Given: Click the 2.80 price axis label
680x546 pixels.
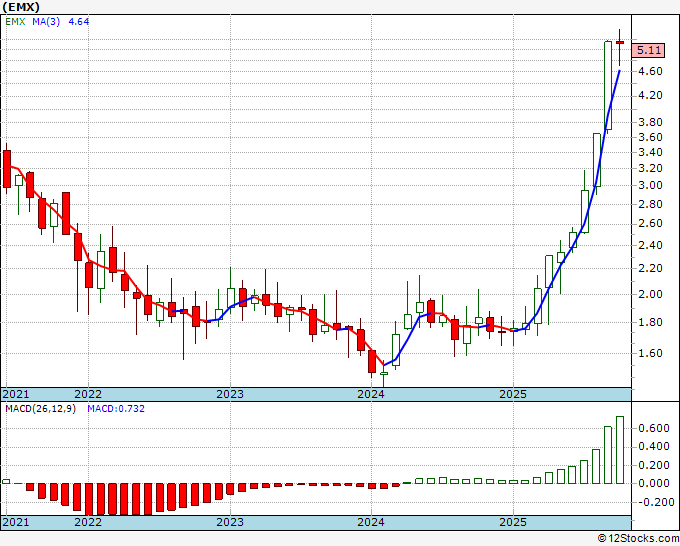Looking at the screenshot, I should coord(651,204).
